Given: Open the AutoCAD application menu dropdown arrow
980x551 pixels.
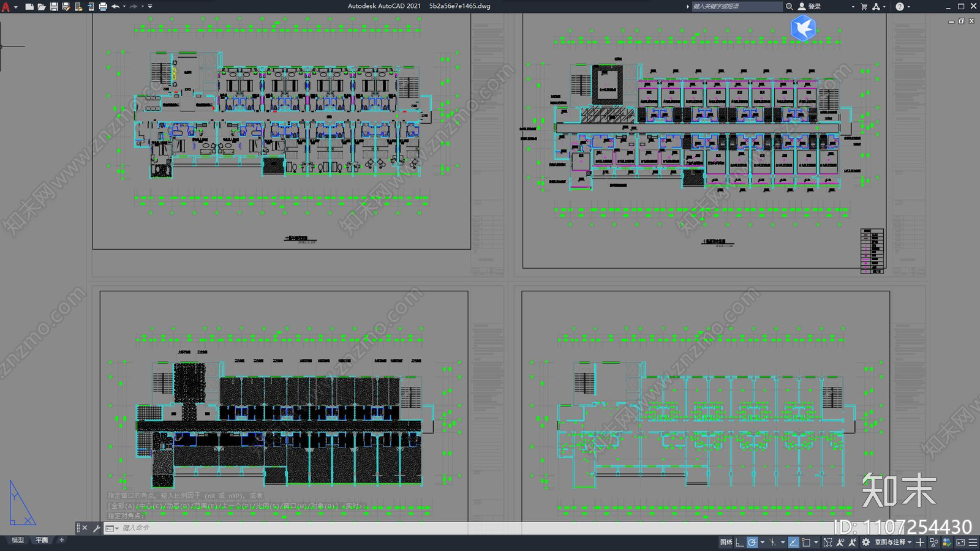Looking at the screenshot, I should [15, 7].
